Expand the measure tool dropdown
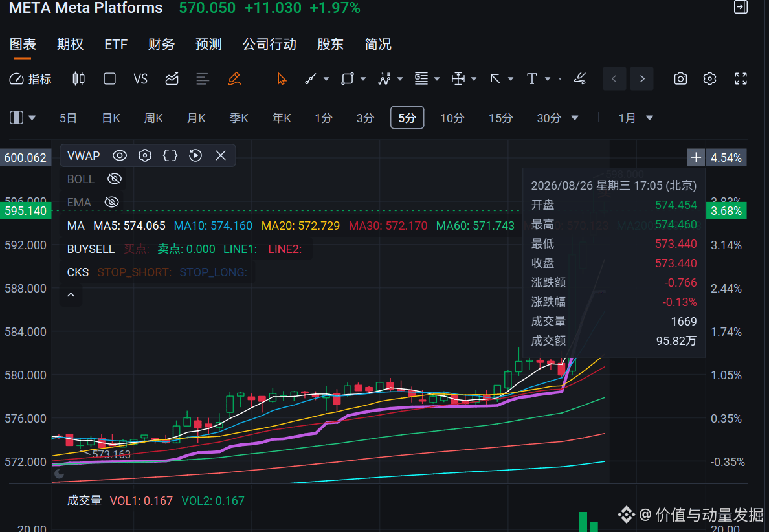Viewport: 769px width, 532px height. click(x=474, y=79)
